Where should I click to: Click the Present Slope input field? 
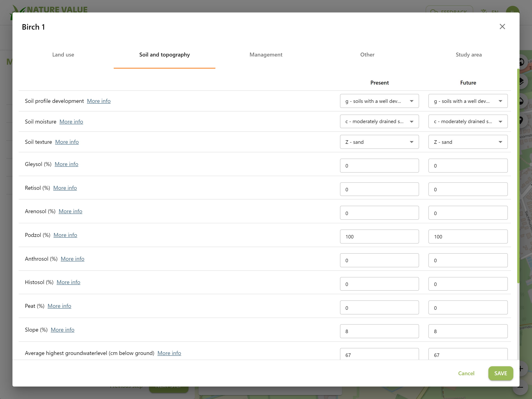coord(379,331)
